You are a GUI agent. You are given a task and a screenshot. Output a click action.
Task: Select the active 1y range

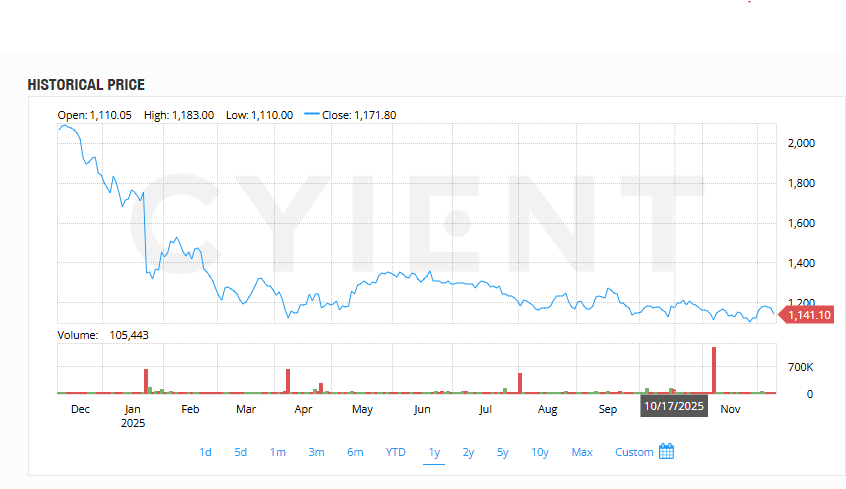click(x=434, y=452)
